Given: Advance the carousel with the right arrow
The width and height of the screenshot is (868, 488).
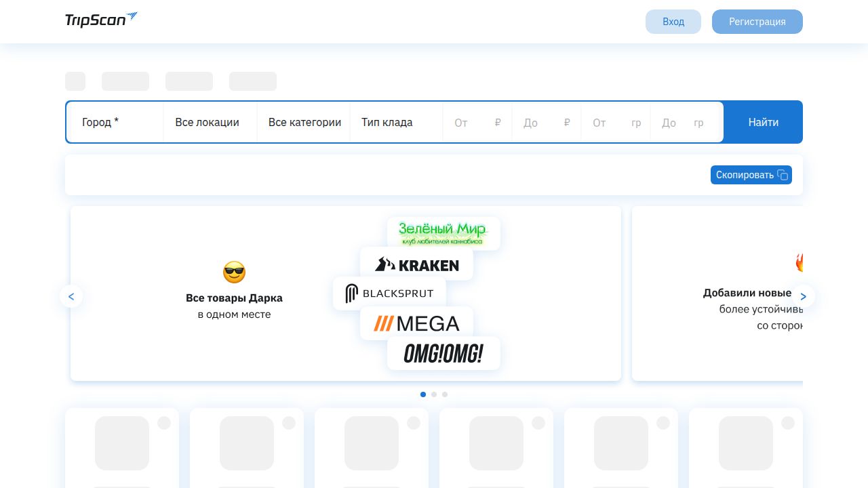Looking at the screenshot, I should point(804,296).
